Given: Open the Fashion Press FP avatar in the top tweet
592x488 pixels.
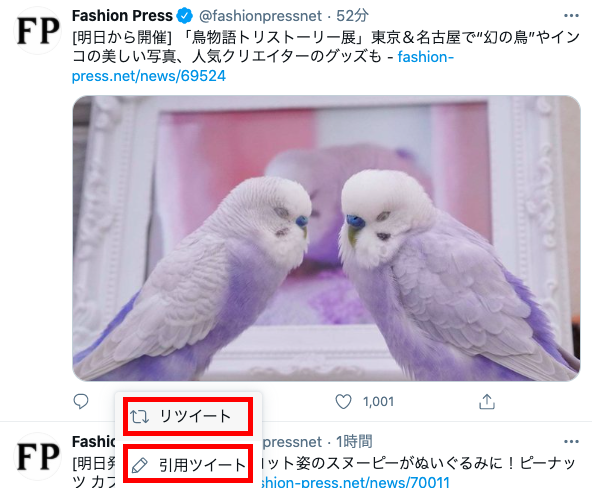Looking at the screenshot, I should [38, 30].
